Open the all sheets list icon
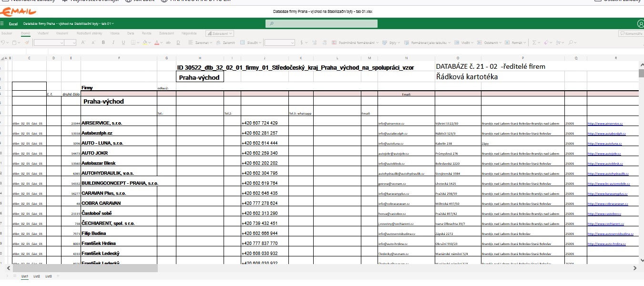This screenshot has height=286, width=644. point(15,276)
